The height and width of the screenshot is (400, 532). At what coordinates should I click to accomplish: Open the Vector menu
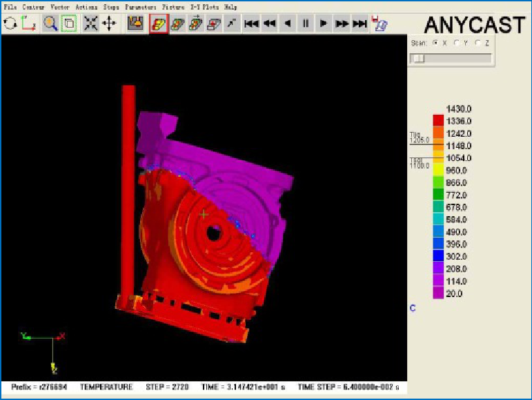coord(60,6)
